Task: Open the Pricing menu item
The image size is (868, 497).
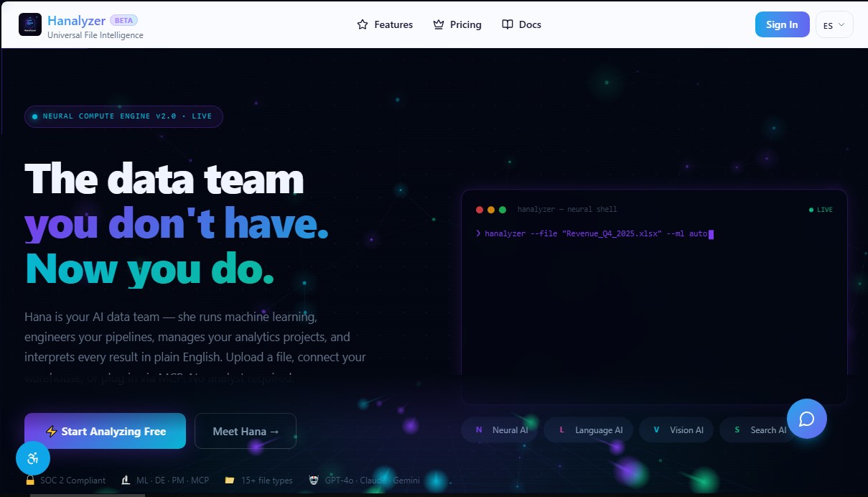Action: click(457, 24)
